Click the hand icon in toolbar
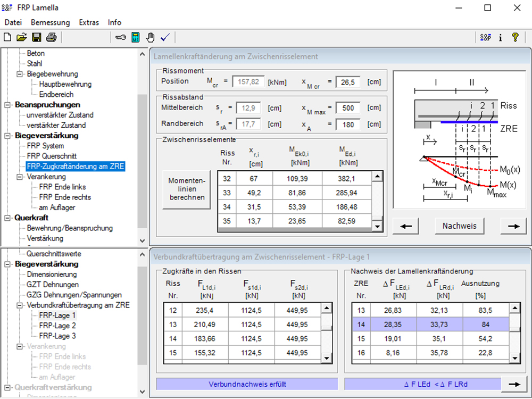Screen dimensions: 532x399 (x=151, y=37)
